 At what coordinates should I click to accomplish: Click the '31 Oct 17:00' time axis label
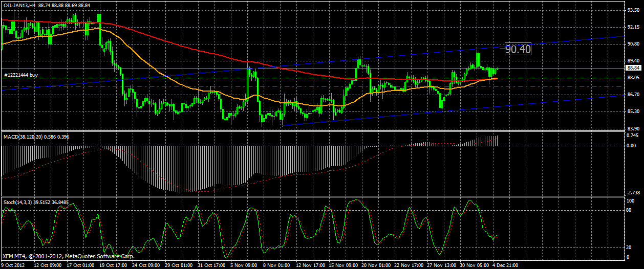coord(211,265)
